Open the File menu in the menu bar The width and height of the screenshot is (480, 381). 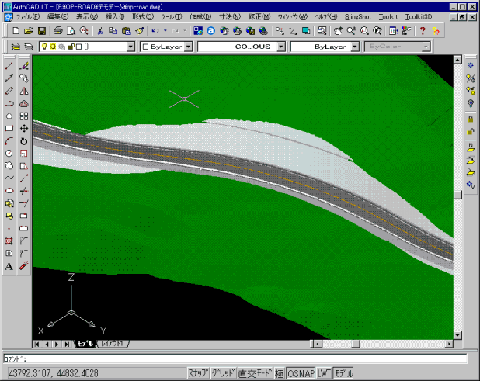(x=28, y=16)
